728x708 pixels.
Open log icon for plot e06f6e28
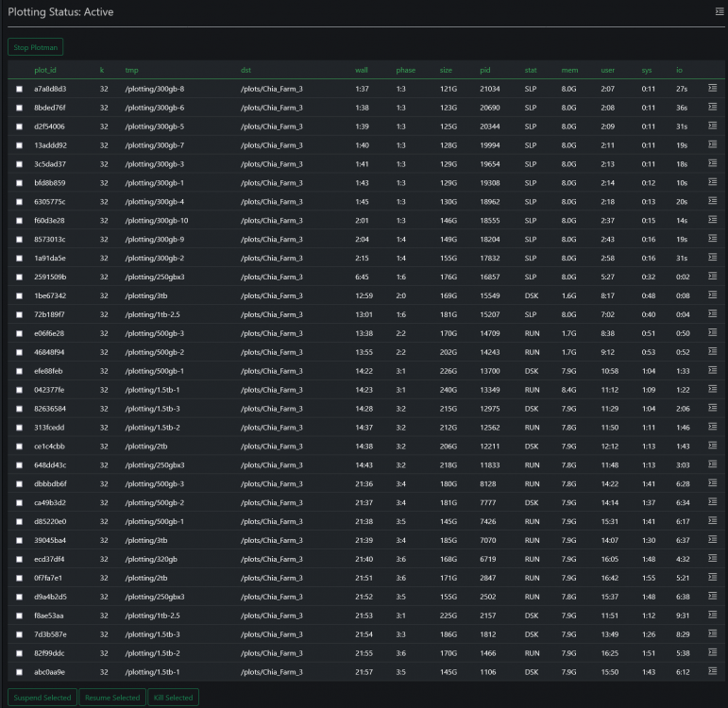click(712, 332)
